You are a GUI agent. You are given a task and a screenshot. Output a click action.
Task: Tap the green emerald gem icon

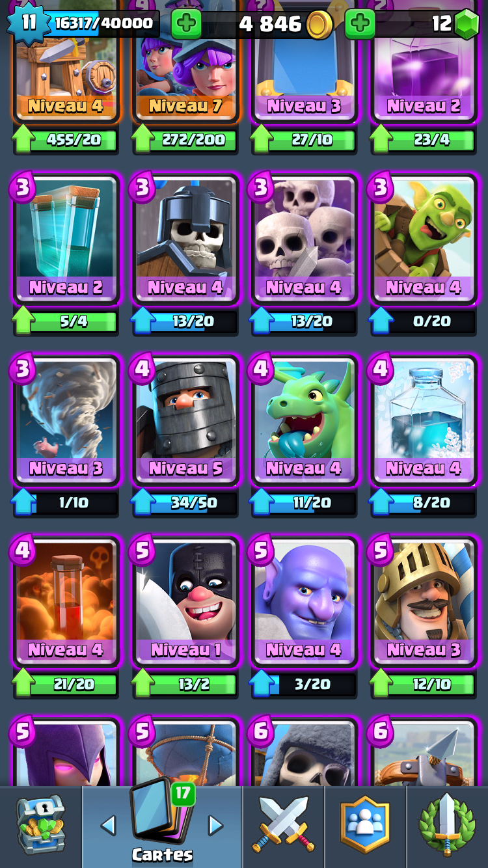[467, 25]
